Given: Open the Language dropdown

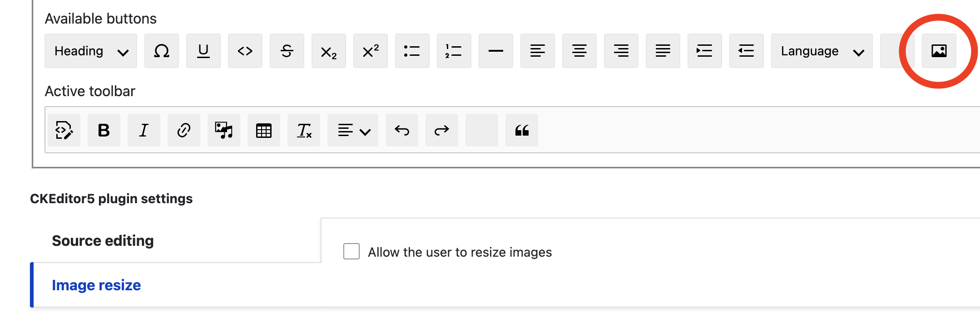Looking at the screenshot, I should (821, 51).
